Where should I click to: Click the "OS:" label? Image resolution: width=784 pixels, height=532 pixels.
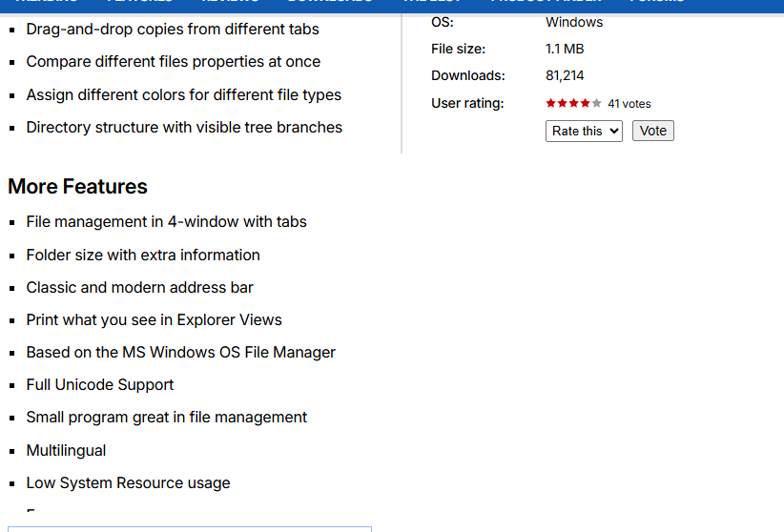tap(443, 22)
